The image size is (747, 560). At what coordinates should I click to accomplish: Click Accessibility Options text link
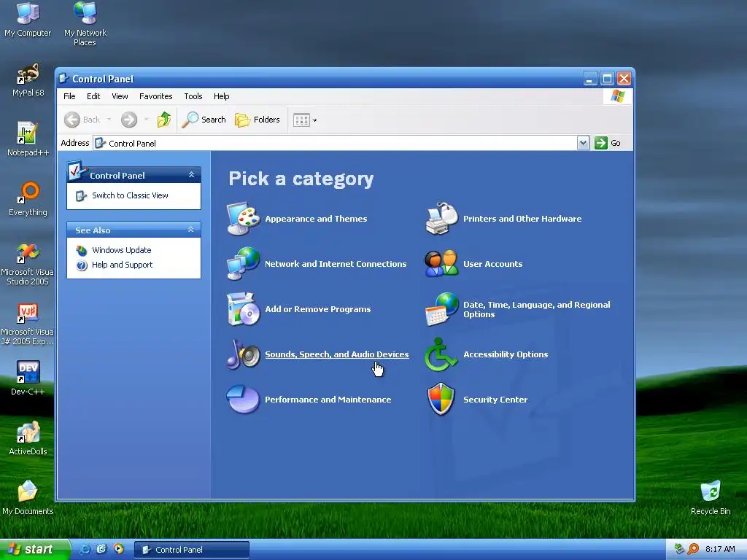pos(506,354)
